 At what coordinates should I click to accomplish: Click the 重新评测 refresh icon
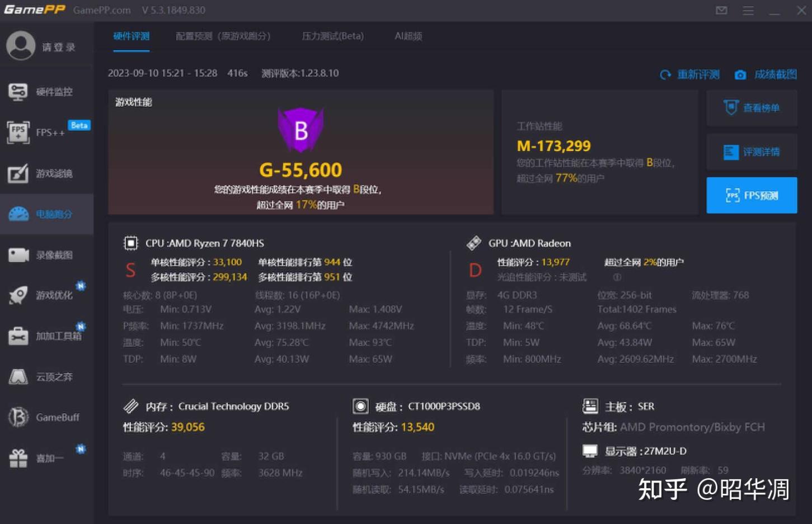click(665, 74)
